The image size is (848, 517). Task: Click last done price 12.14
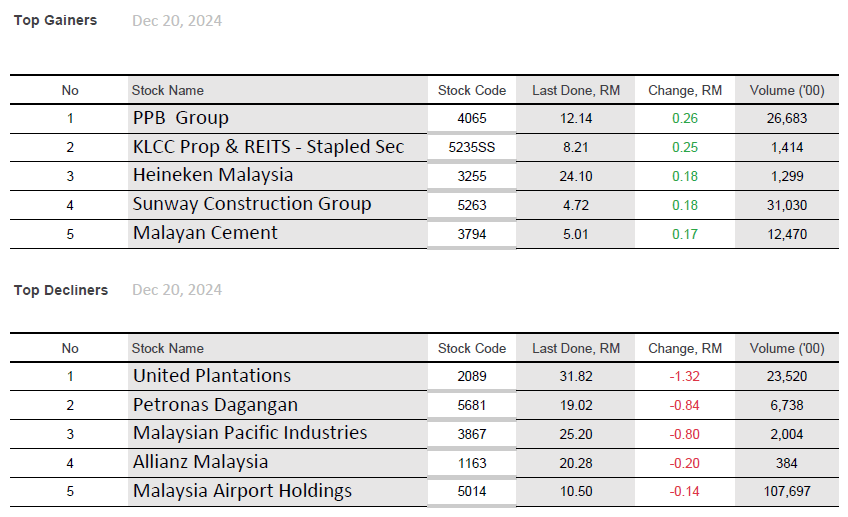[576, 118]
